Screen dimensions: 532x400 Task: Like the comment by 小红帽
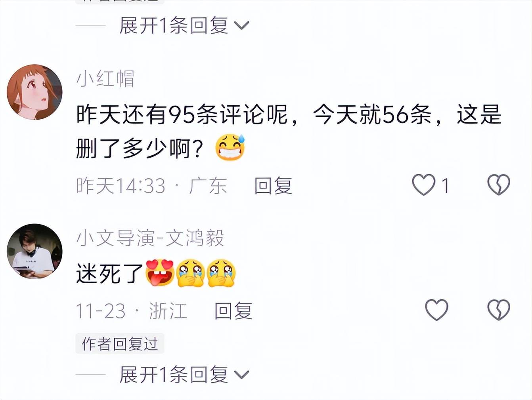pyautogui.click(x=423, y=185)
